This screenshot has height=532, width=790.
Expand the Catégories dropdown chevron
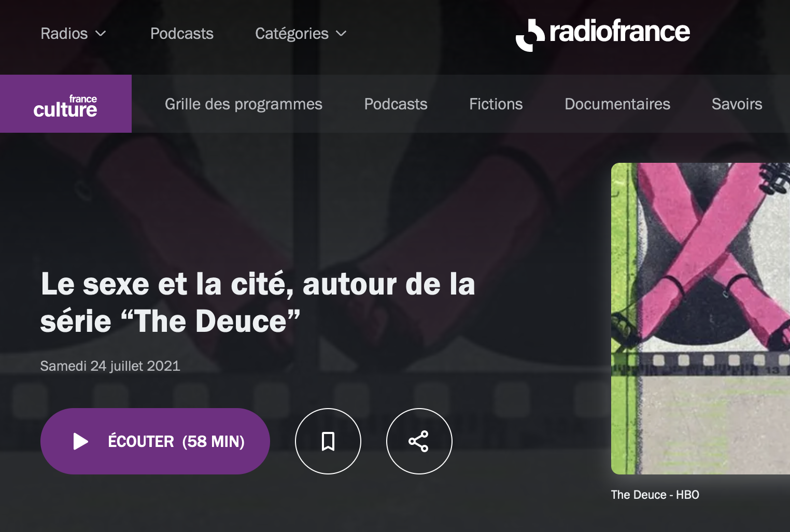coord(341,34)
